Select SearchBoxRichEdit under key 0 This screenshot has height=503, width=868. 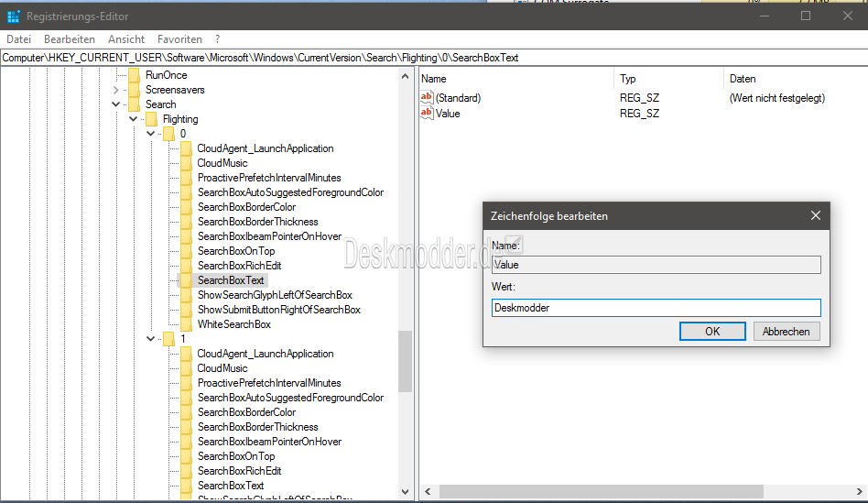pos(239,266)
